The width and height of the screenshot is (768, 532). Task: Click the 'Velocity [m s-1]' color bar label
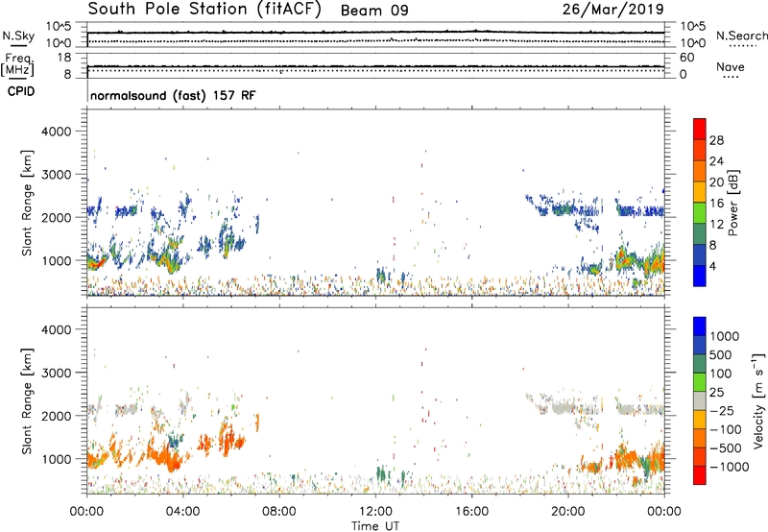[x=758, y=400]
